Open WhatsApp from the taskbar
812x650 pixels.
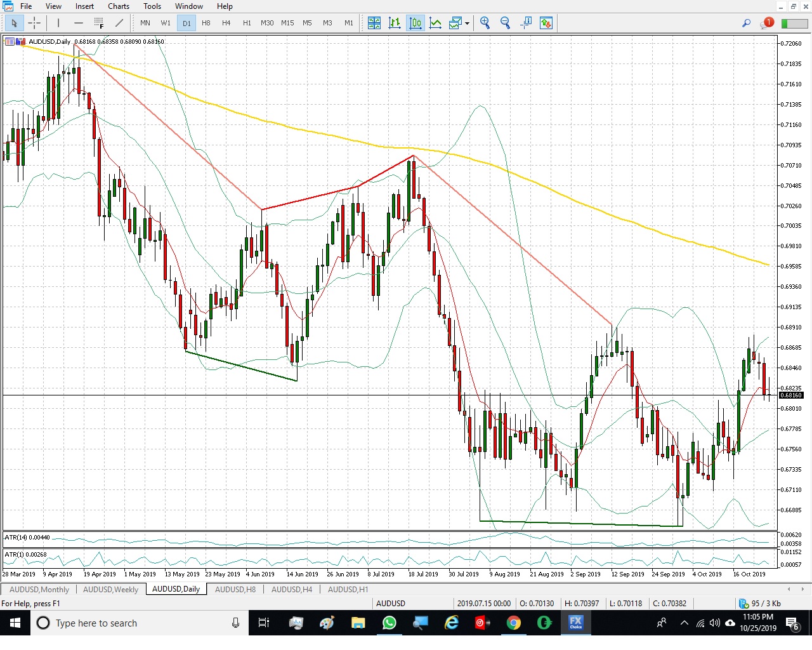pyautogui.click(x=389, y=623)
